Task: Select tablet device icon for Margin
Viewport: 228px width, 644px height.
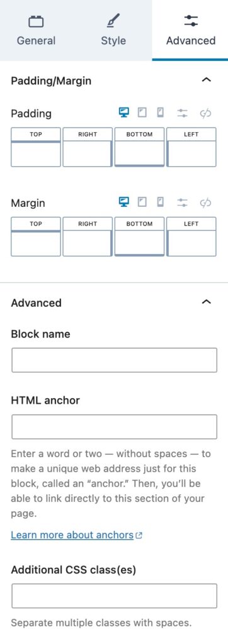Action: (x=142, y=202)
